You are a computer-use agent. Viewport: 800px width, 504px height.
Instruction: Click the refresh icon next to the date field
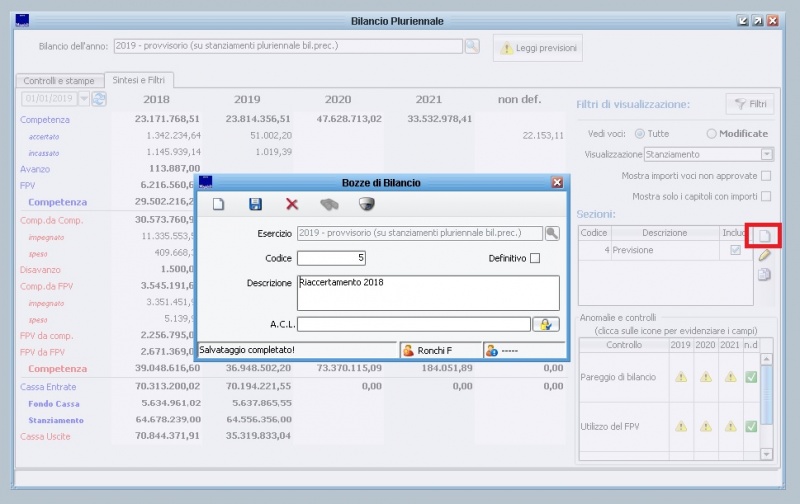coord(100,99)
